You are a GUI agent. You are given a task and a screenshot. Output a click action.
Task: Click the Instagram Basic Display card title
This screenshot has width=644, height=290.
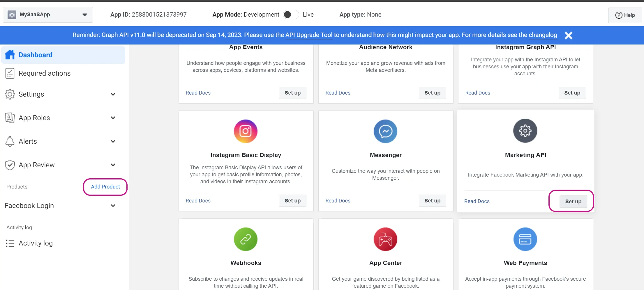coord(246,155)
